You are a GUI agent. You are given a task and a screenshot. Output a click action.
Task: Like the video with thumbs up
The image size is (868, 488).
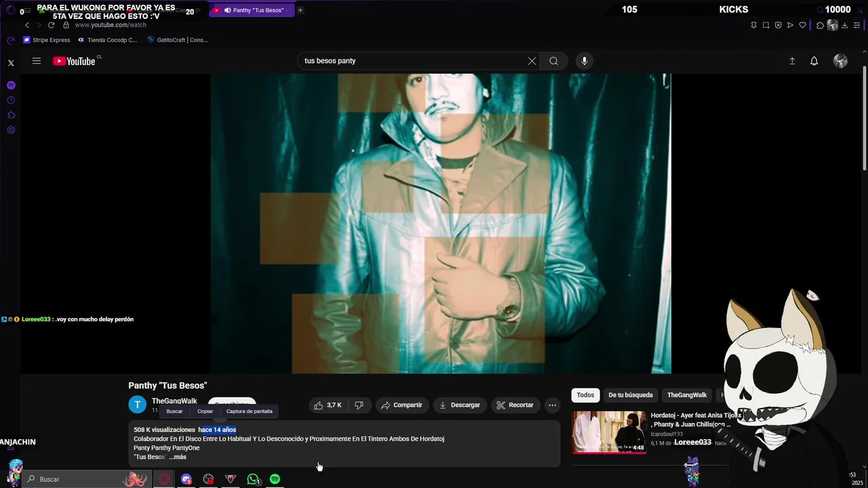coord(328,405)
